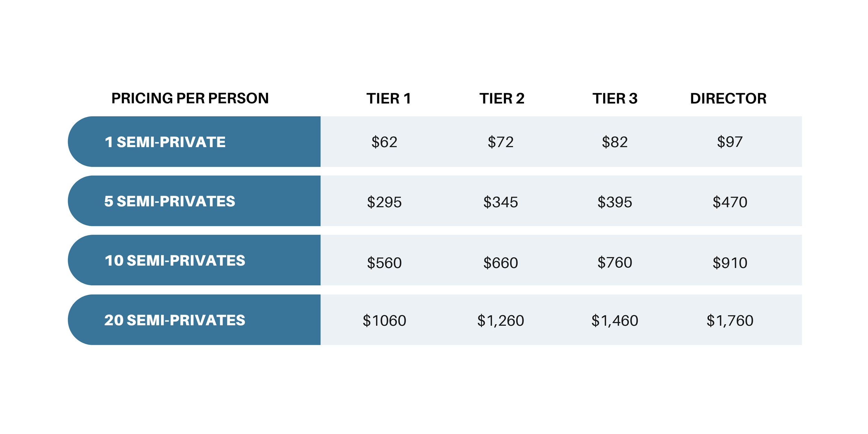Click the $760 Tier 3 price
This screenshot has width=868, height=434.
coord(615,262)
